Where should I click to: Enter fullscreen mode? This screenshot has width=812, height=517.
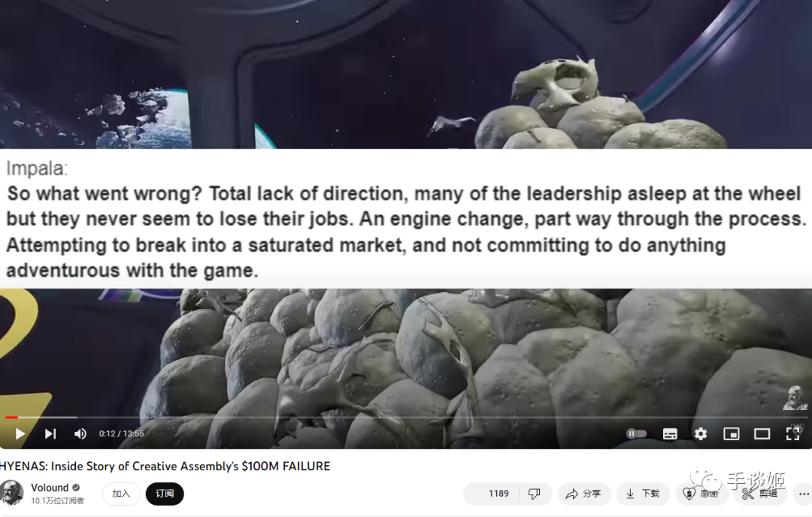click(x=793, y=433)
